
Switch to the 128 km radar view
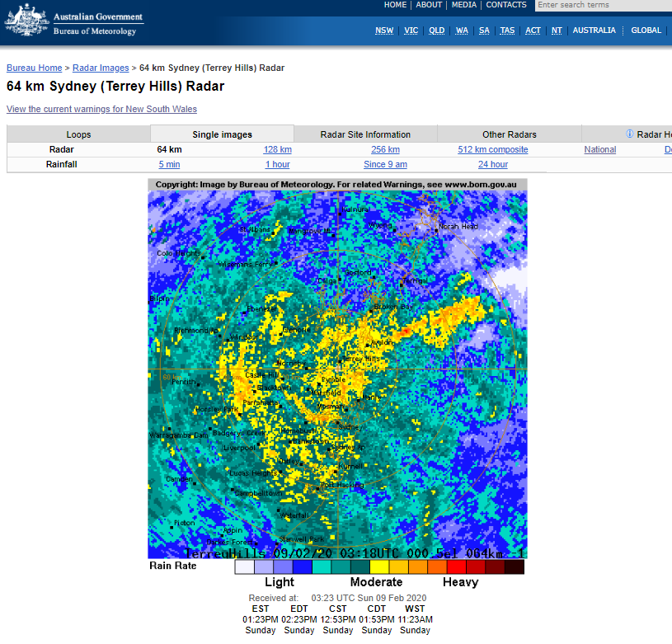click(x=277, y=149)
